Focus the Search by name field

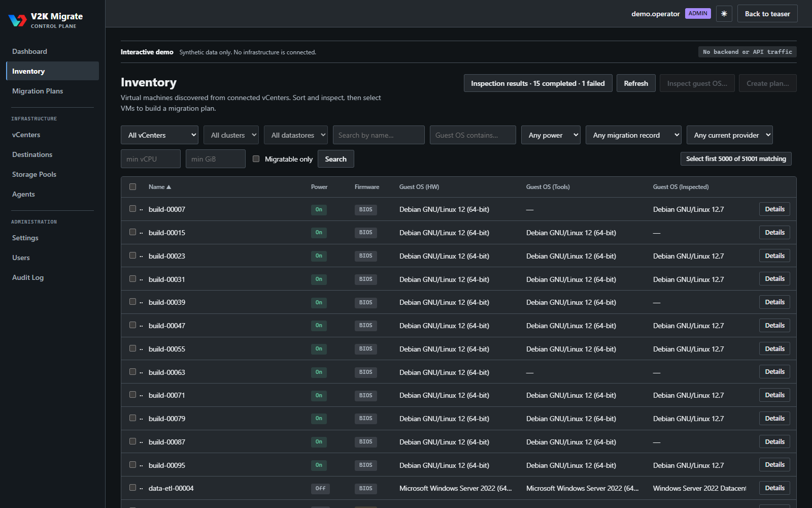(x=379, y=135)
